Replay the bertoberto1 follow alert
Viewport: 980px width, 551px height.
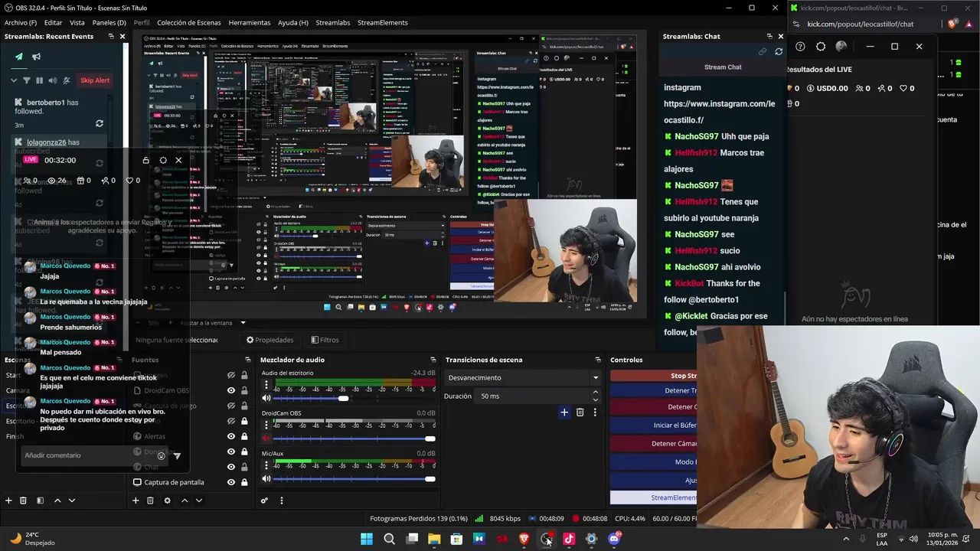99,123
